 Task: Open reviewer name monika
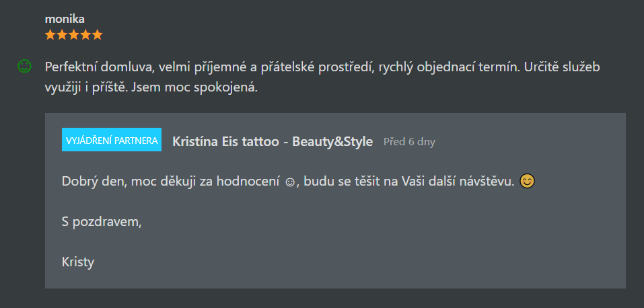click(x=65, y=19)
